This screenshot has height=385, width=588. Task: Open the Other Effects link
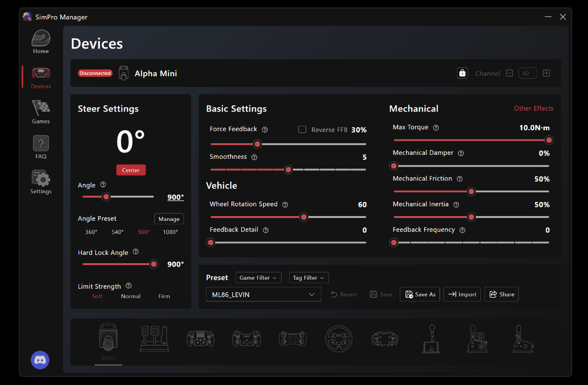click(534, 108)
